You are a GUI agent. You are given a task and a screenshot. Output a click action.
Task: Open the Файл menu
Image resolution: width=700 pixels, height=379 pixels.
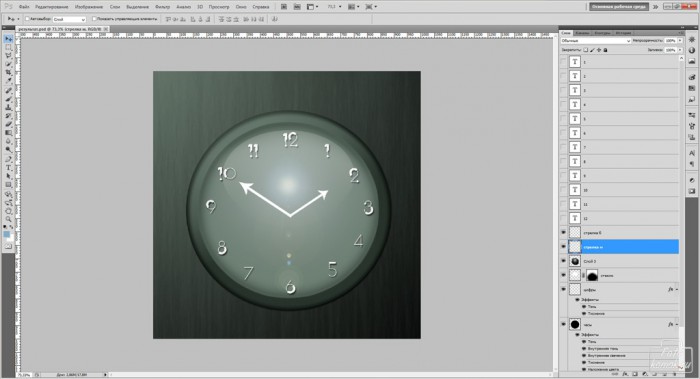click(x=24, y=7)
